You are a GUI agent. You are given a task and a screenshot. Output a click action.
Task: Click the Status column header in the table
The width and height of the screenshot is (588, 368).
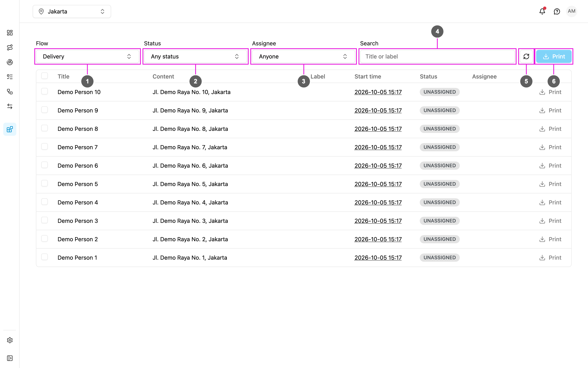pyautogui.click(x=428, y=76)
